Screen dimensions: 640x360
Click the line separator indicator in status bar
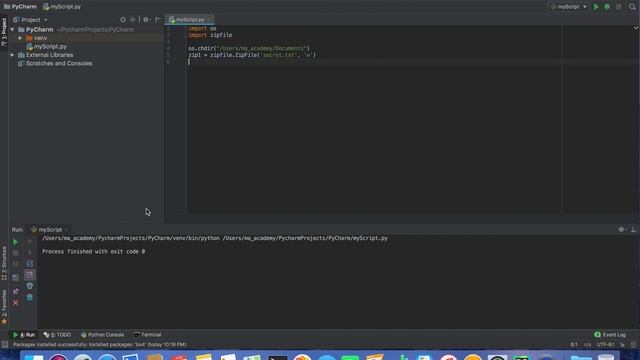pos(587,345)
